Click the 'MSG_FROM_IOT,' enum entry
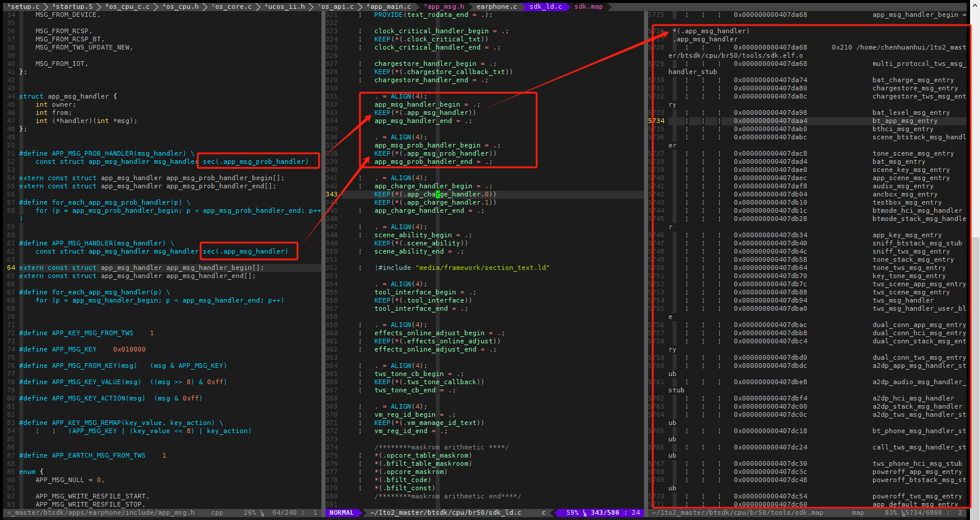This screenshot has width=980, height=520. [62, 64]
